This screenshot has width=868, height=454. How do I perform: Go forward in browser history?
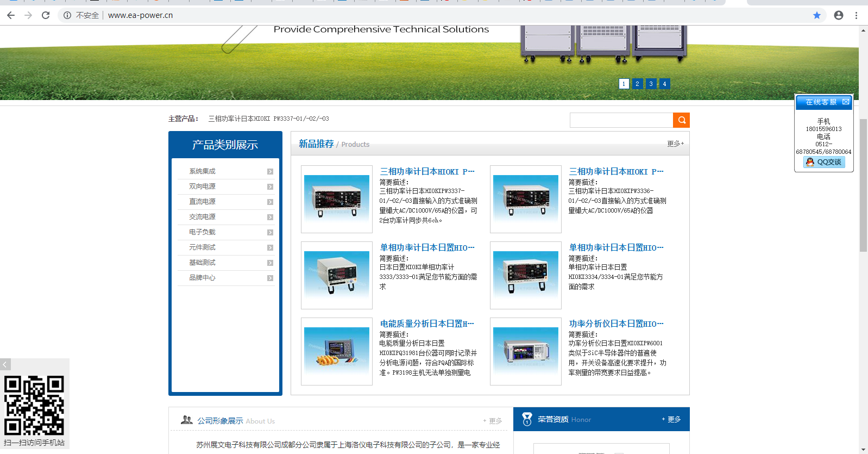click(x=28, y=15)
